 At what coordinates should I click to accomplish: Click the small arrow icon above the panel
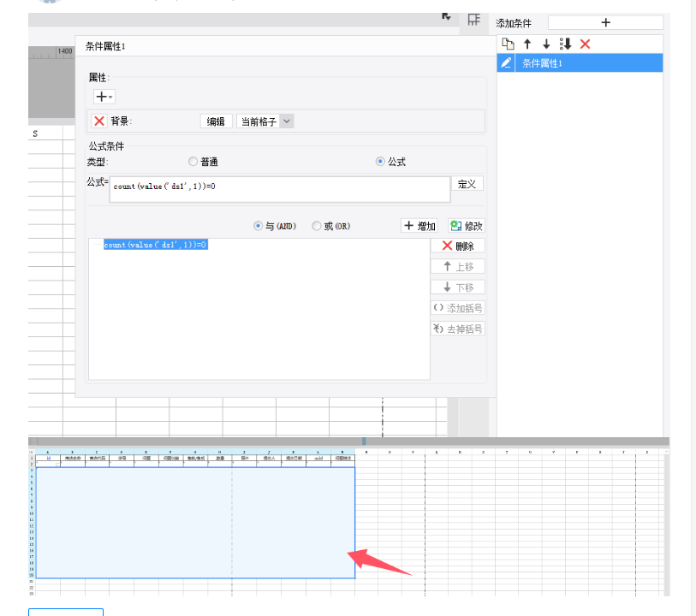(446, 17)
